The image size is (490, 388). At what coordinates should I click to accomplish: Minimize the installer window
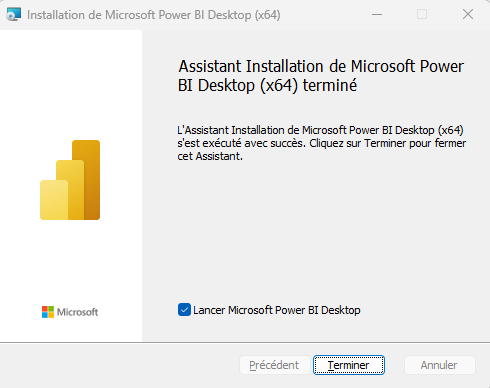coord(377,14)
